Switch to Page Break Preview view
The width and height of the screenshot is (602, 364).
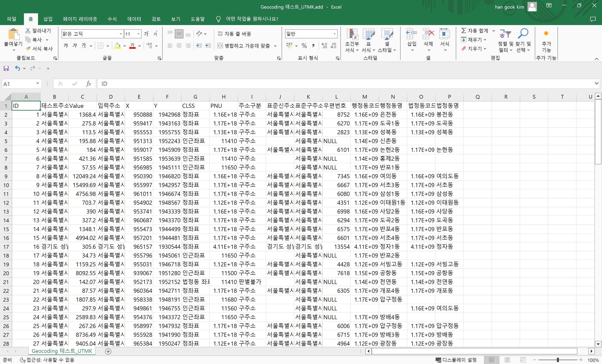tap(523, 360)
